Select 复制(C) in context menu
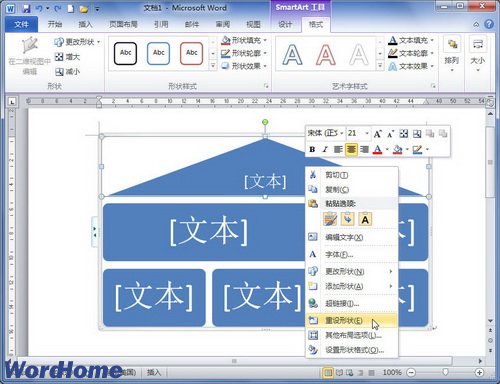The height and width of the screenshot is (384, 500). coord(352,189)
